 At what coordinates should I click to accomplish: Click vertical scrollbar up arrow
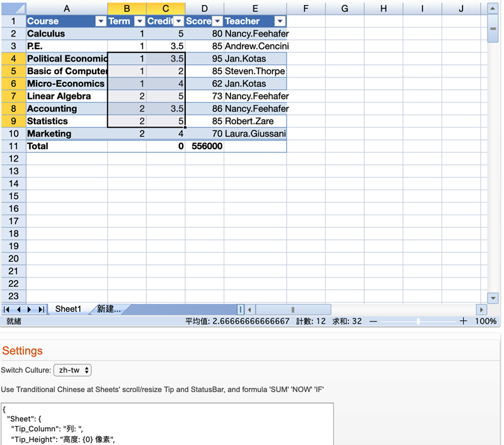[493, 8]
